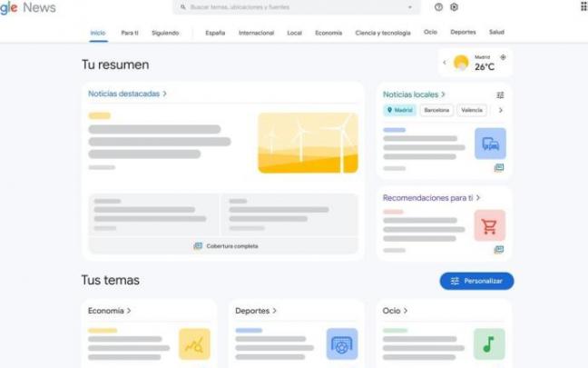
Task: Select the Economía tab in navigation
Action: 328,33
